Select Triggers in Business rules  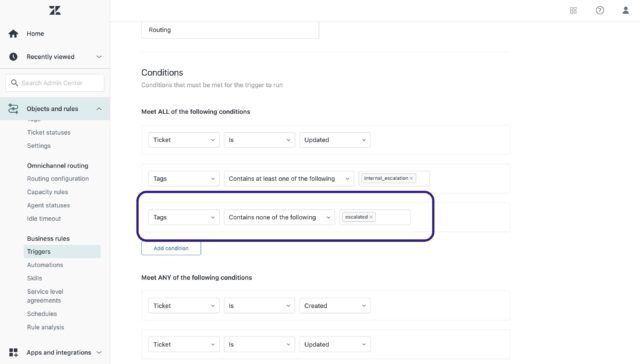[x=62, y=251]
